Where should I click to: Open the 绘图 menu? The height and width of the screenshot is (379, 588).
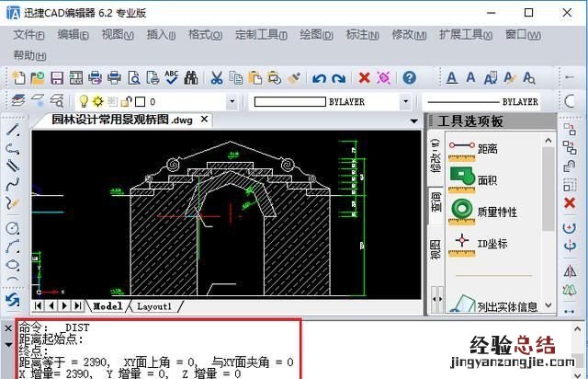[316, 35]
